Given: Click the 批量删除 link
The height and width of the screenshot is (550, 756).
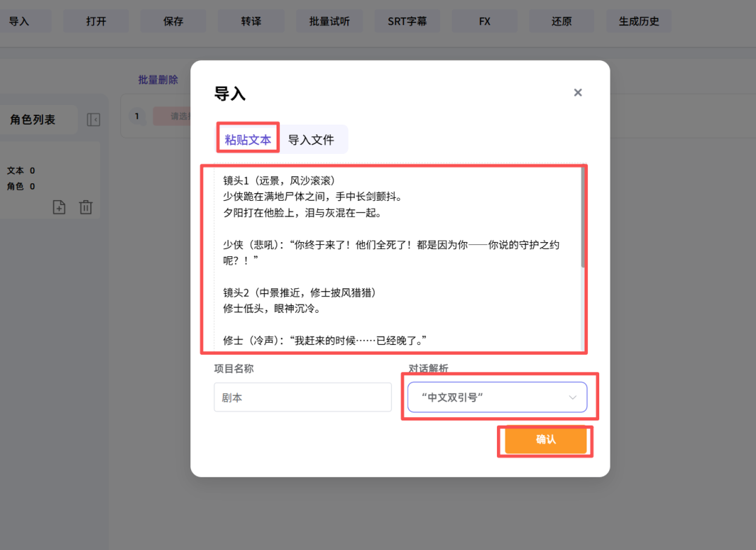Looking at the screenshot, I should (x=158, y=79).
